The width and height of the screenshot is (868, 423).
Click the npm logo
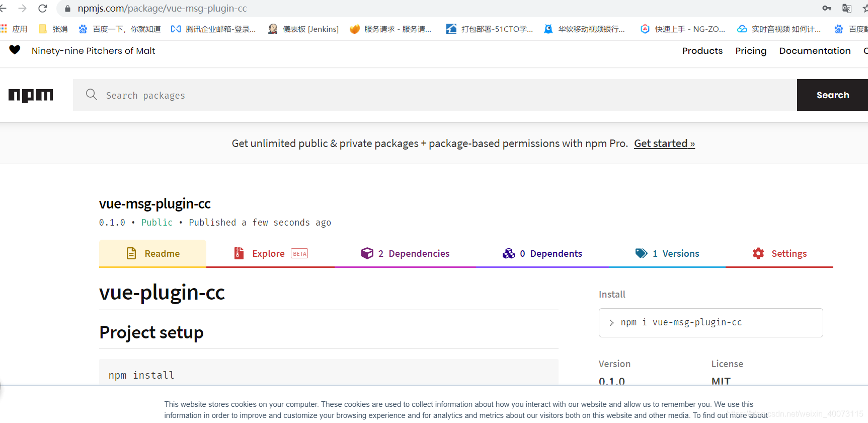point(31,95)
